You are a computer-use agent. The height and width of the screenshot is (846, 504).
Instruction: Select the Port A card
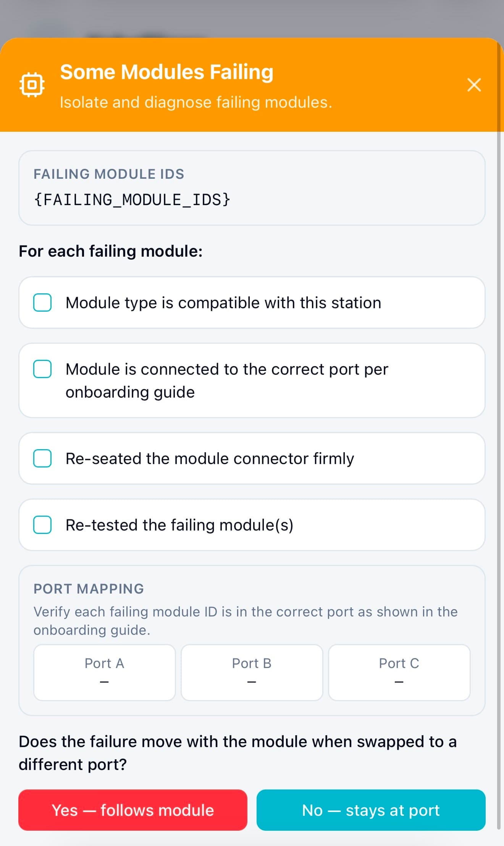(104, 672)
